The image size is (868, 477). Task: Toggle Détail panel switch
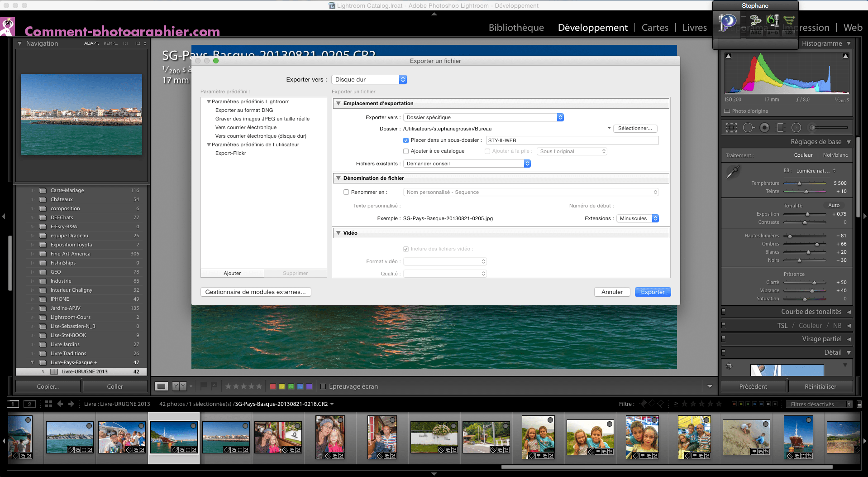point(723,352)
